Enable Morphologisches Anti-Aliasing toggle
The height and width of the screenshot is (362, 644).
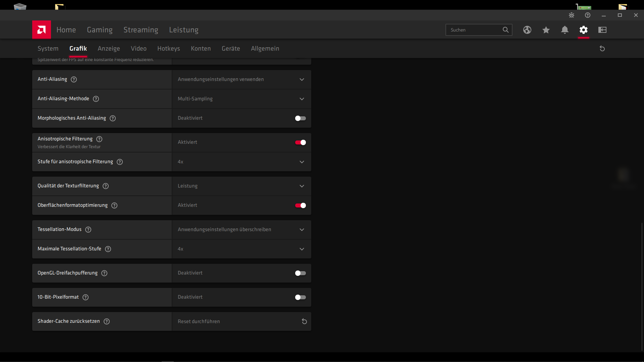[x=300, y=118]
